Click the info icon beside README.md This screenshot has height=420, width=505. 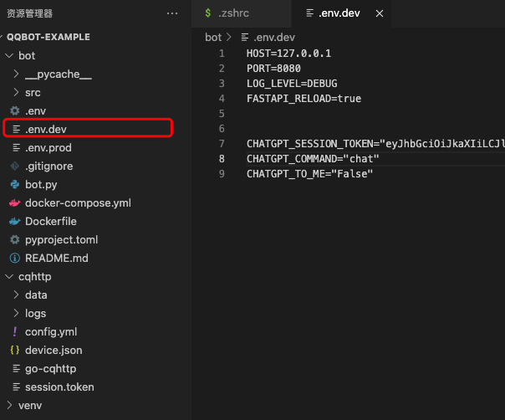[x=14, y=258]
